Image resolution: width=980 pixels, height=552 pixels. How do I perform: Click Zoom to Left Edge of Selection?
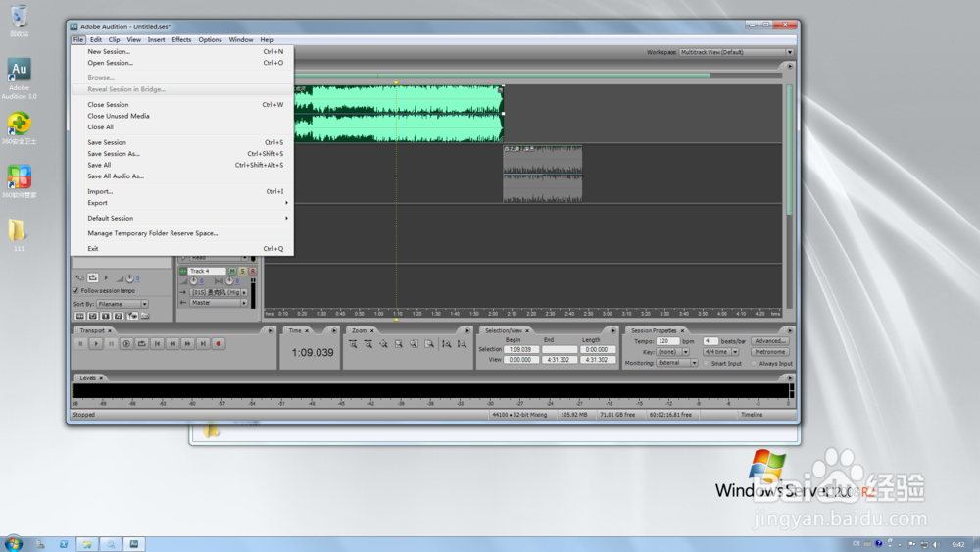[x=414, y=344]
